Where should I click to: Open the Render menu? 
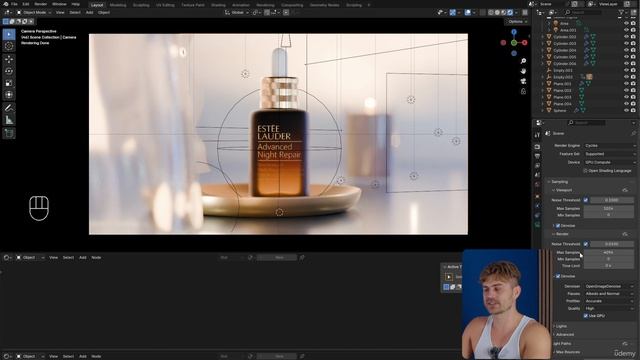point(40,4)
